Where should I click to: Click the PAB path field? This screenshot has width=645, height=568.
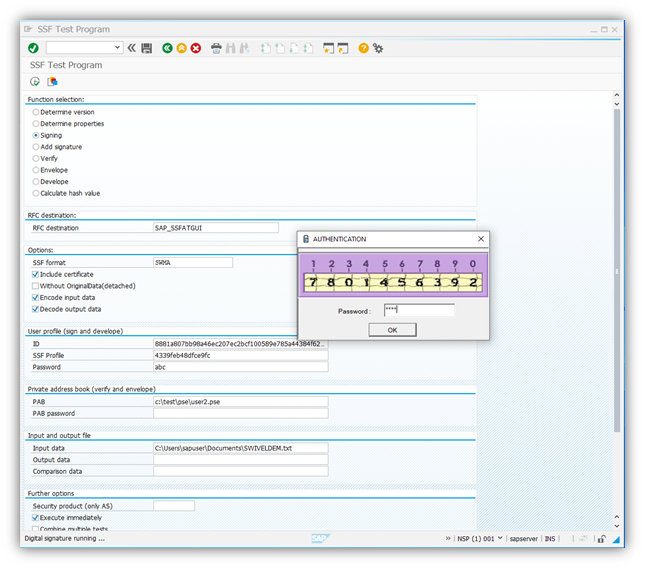tap(241, 401)
